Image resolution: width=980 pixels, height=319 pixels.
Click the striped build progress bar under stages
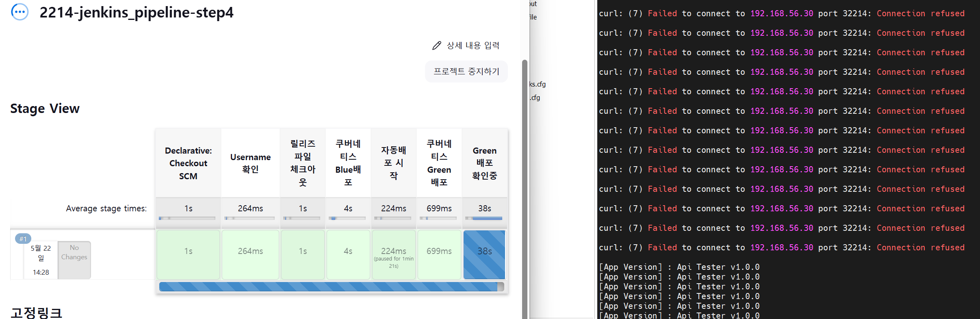pos(332,286)
